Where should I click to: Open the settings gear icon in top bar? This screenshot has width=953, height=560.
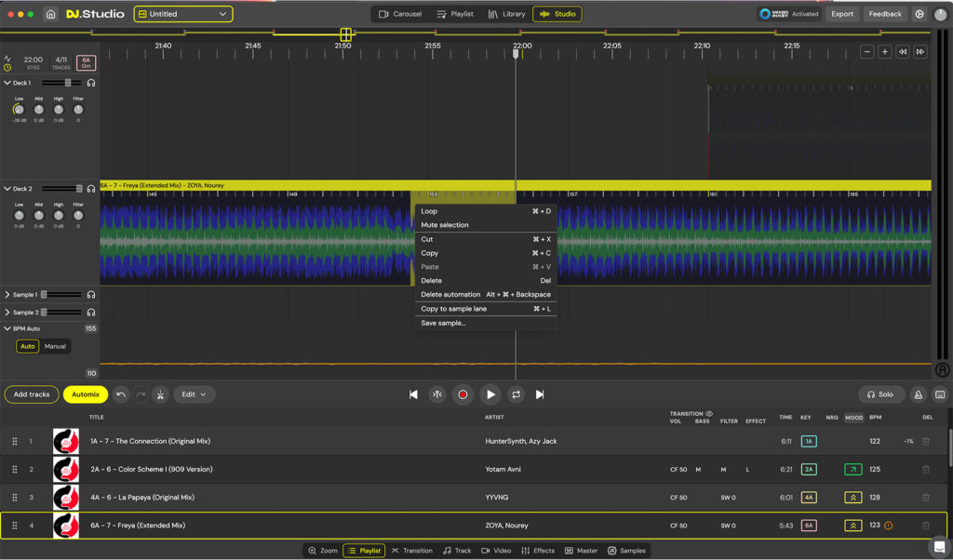pos(919,14)
